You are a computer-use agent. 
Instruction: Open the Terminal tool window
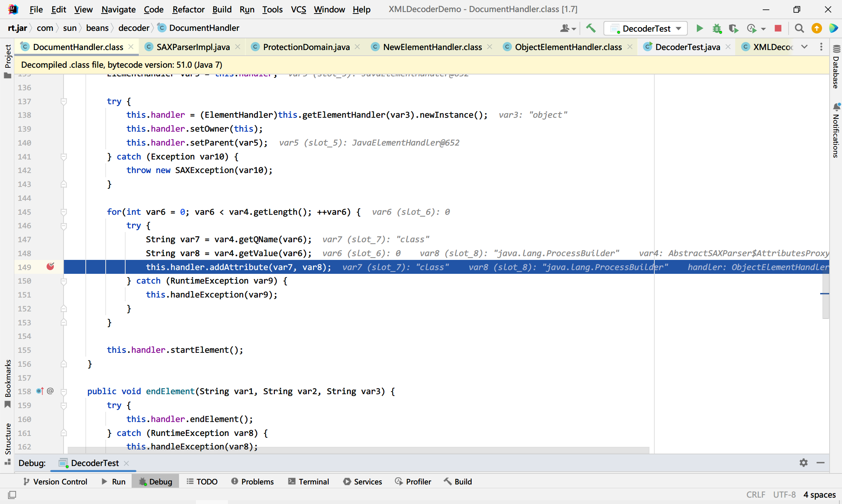[309, 481]
